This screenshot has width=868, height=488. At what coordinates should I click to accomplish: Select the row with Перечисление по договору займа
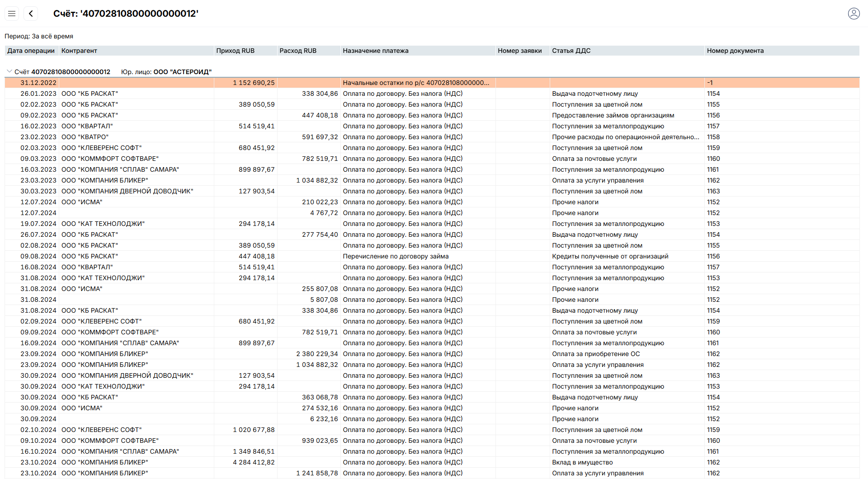(x=396, y=256)
